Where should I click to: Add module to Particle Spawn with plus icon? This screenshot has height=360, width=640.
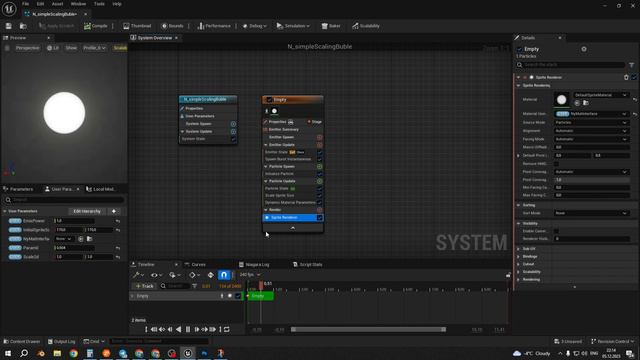pos(320,167)
